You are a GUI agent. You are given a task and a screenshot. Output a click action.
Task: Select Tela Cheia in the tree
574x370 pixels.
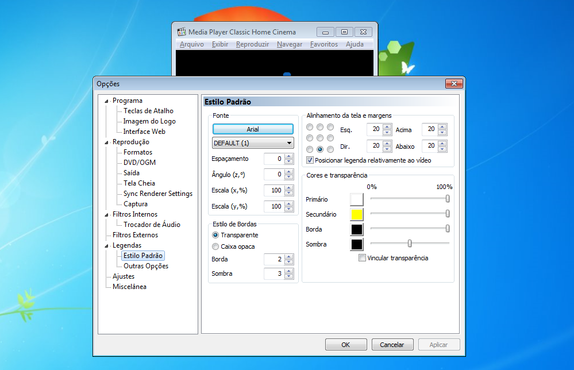pos(139,183)
